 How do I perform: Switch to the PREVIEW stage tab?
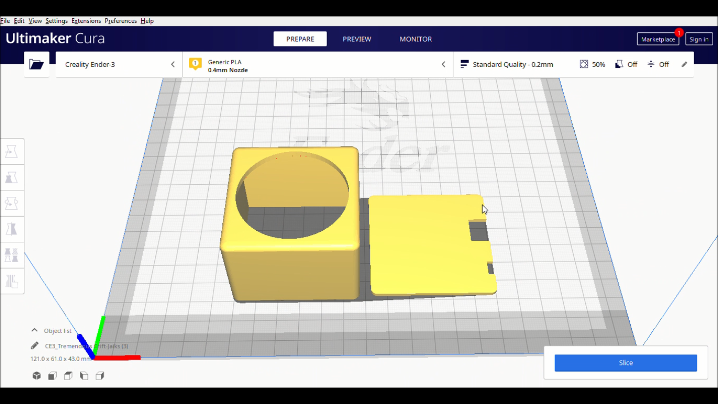pos(357,39)
